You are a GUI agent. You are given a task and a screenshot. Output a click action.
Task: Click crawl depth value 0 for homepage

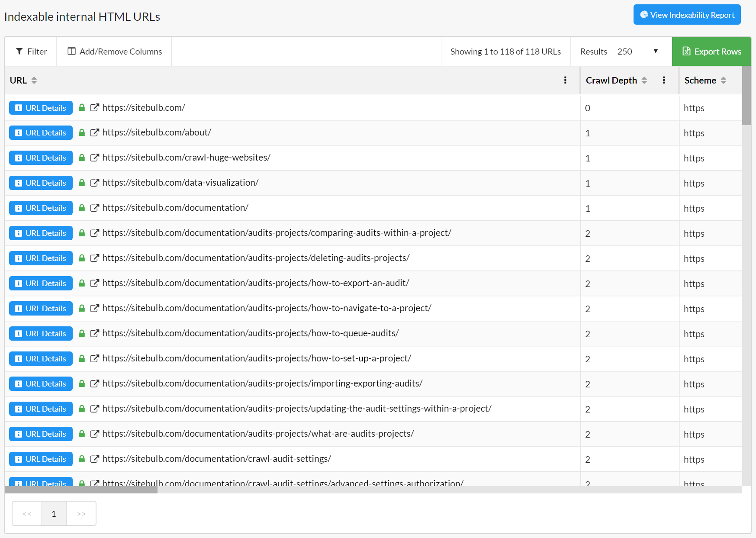[588, 108]
